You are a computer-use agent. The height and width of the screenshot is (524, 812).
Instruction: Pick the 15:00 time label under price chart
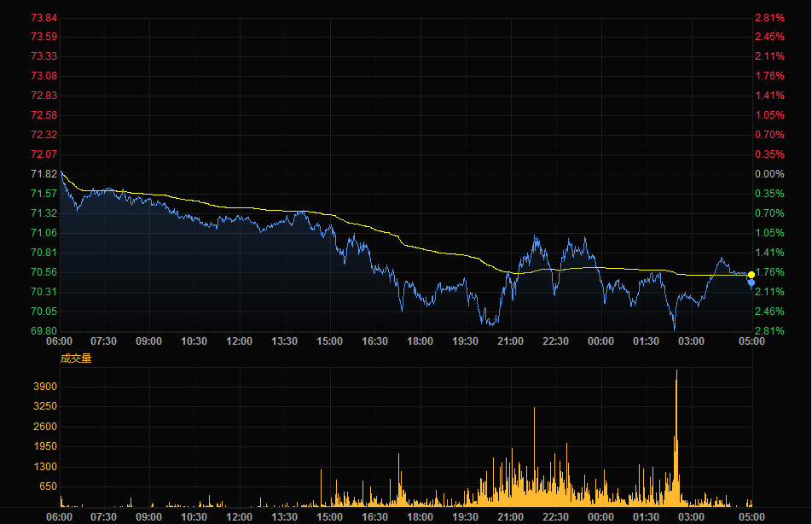pos(329,341)
